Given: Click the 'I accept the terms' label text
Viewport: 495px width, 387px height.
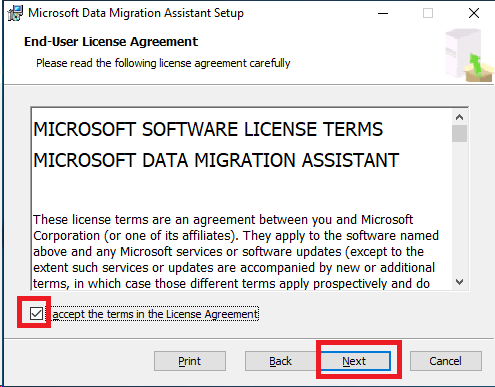Looking at the screenshot, I should [155, 314].
